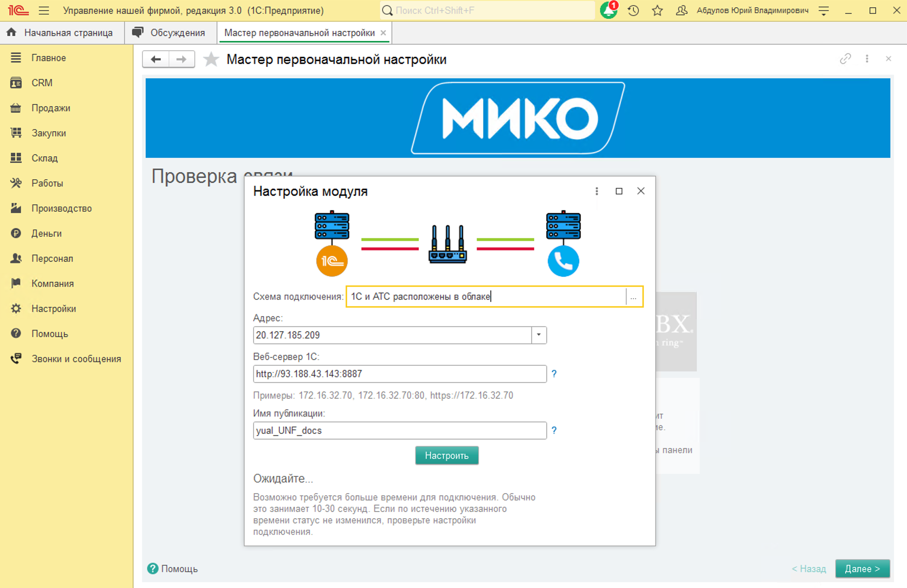Open the CRM section in sidebar
The image size is (907, 588).
tap(42, 83)
